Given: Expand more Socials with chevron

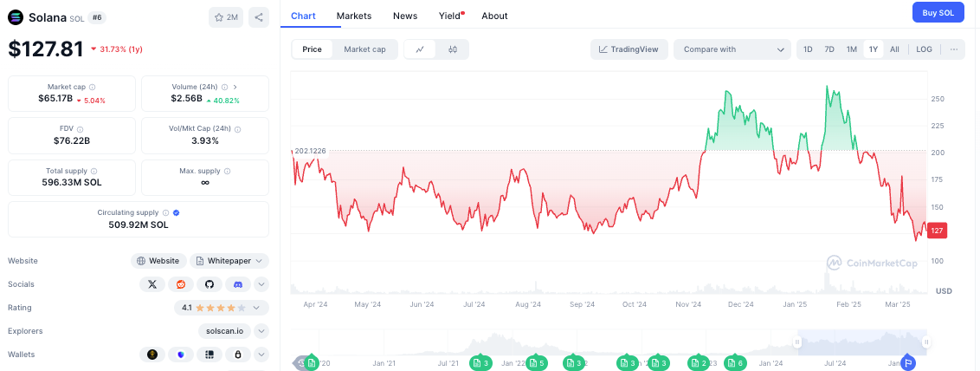Looking at the screenshot, I should pos(261,284).
